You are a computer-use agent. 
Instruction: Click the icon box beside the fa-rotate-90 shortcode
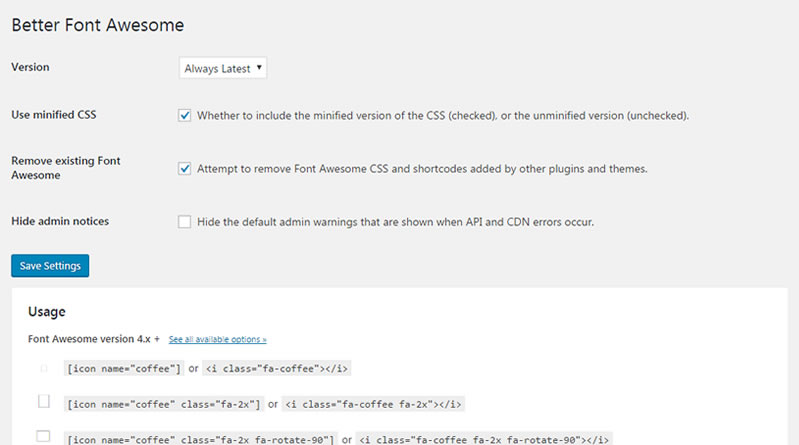[43, 436]
